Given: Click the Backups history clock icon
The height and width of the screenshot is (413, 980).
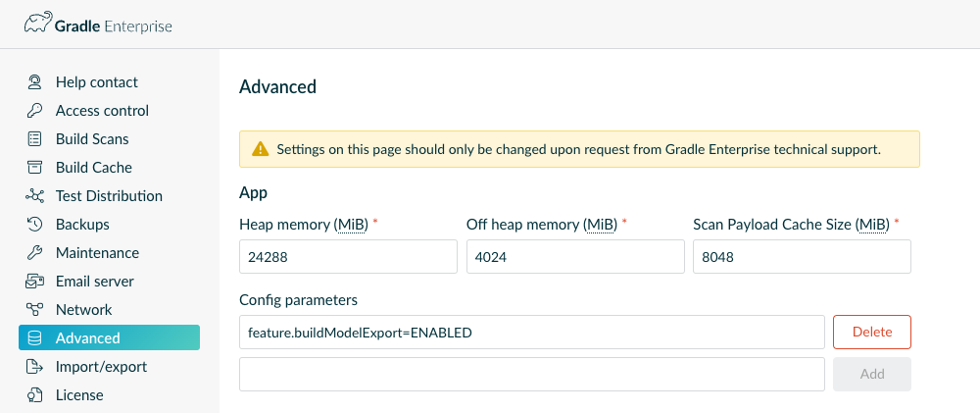Looking at the screenshot, I should pos(35,225).
